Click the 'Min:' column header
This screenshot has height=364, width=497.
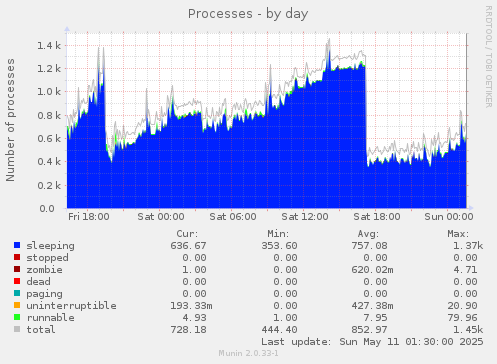[x=278, y=234]
